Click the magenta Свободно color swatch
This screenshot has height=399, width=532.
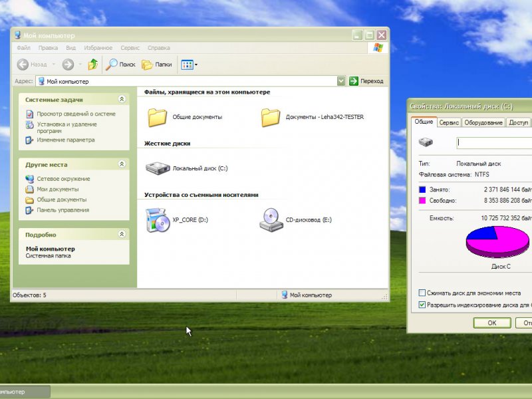point(422,201)
